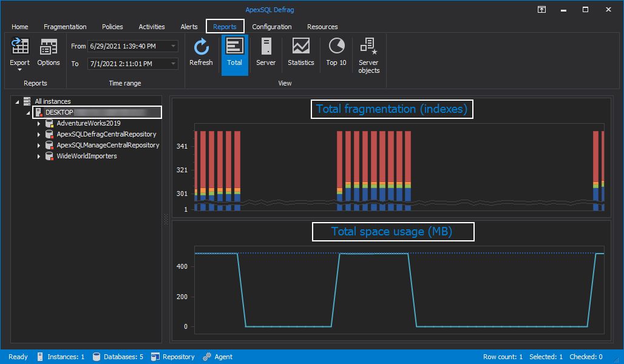Click the Total space usage (MB) chart title
The width and height of the screenshot is (624, 364).
point(393,232)
